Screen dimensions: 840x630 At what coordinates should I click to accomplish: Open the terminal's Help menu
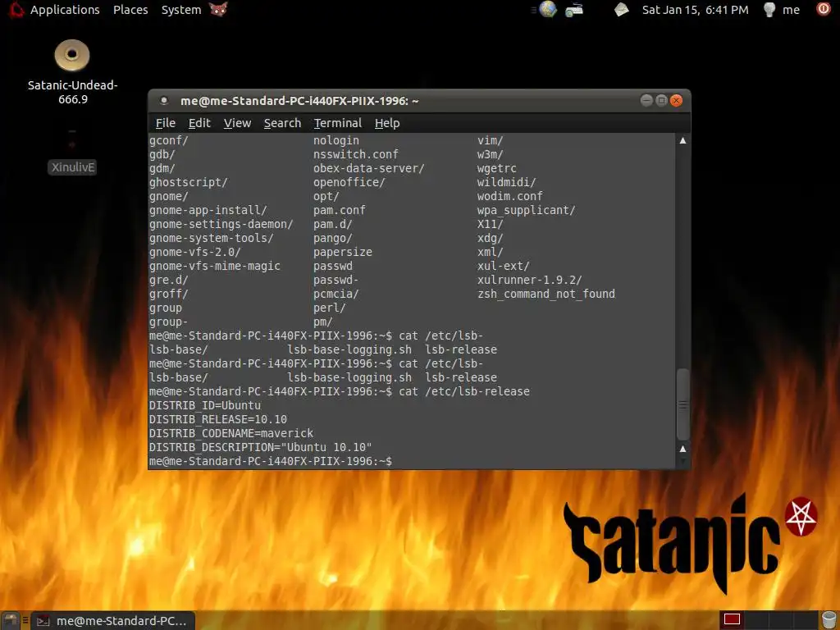[x=387, y=123]
